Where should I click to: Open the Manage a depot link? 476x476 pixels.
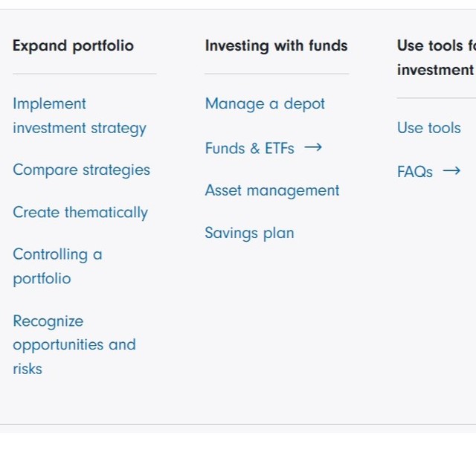click(x=265, y=104)
